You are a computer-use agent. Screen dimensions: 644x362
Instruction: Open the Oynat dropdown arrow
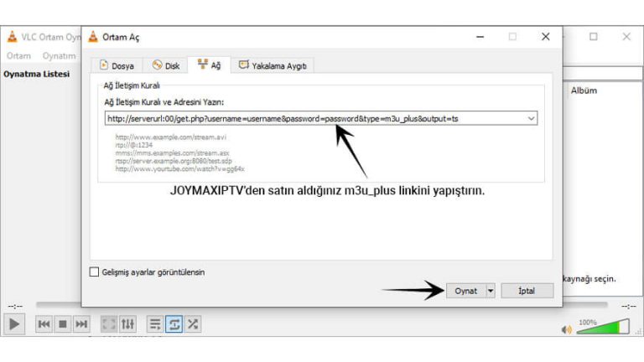tap(491, 291)
